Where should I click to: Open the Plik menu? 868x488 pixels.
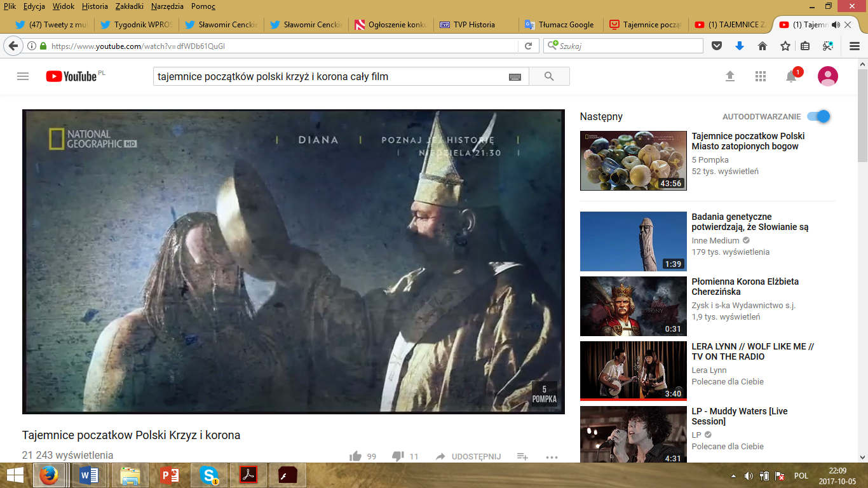coord(10,6)
